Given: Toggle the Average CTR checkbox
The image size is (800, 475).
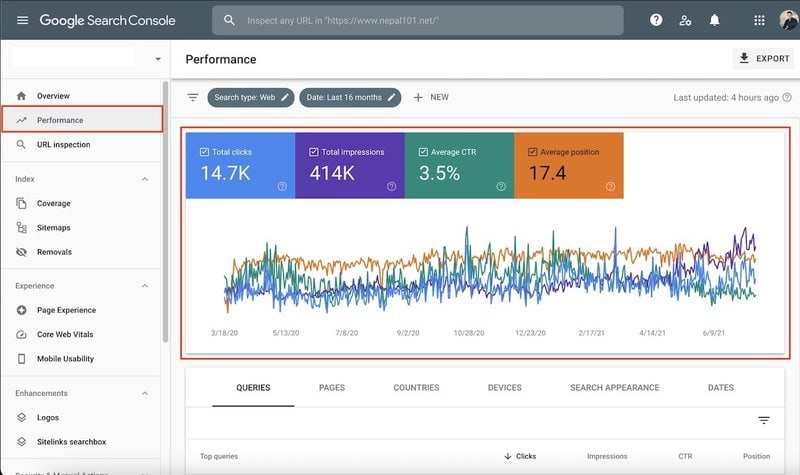Looking at the screenshot, I should [423, 152].
